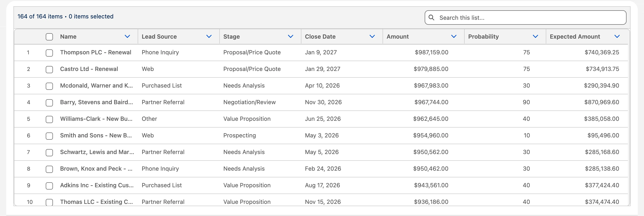644x216 pixels.
Task: Focus the 'Search this list...' field
Action: (x=525, y=18)
